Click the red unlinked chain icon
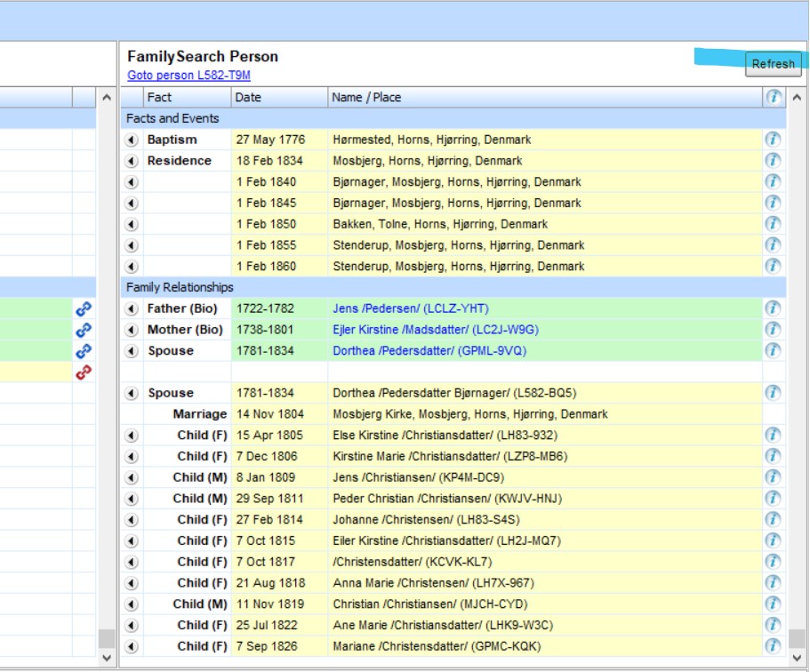810x672 pixels. 84,372
